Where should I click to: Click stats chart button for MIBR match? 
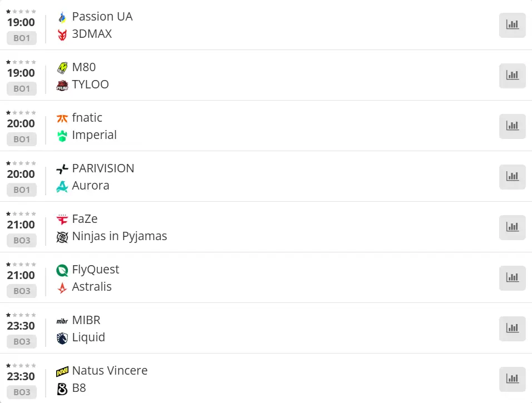(512, 329)
